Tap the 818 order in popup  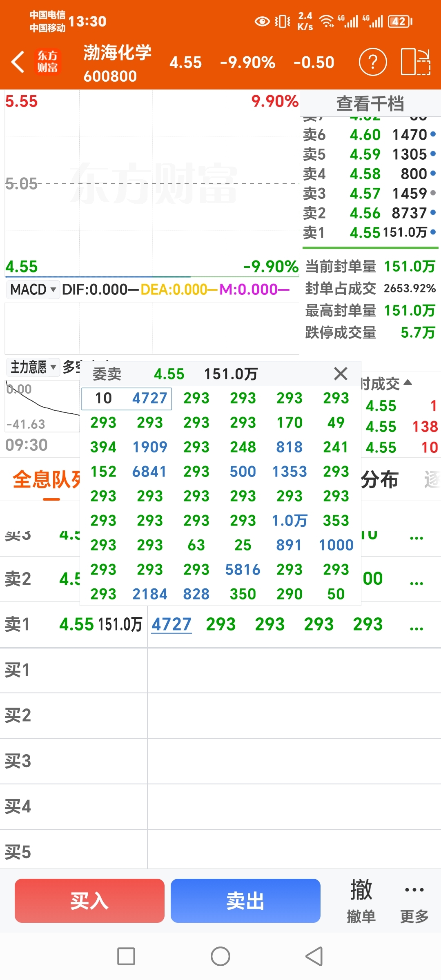(x=290, y=447)
